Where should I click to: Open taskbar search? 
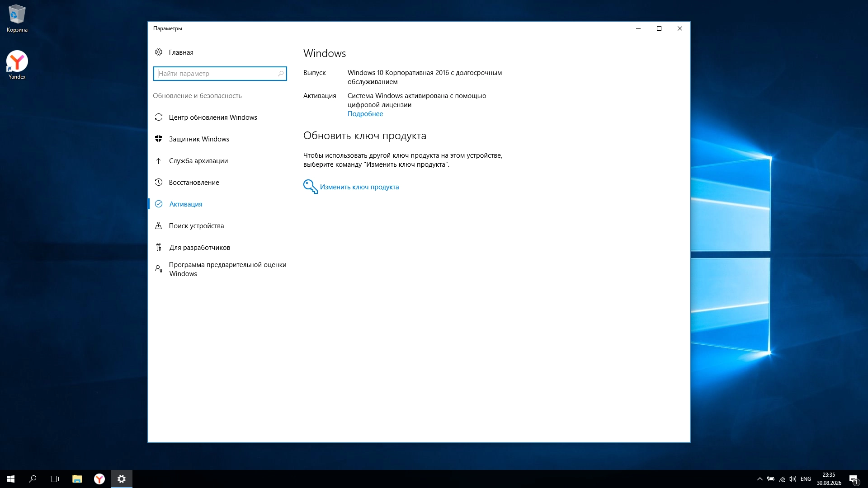tap(33, 479)
